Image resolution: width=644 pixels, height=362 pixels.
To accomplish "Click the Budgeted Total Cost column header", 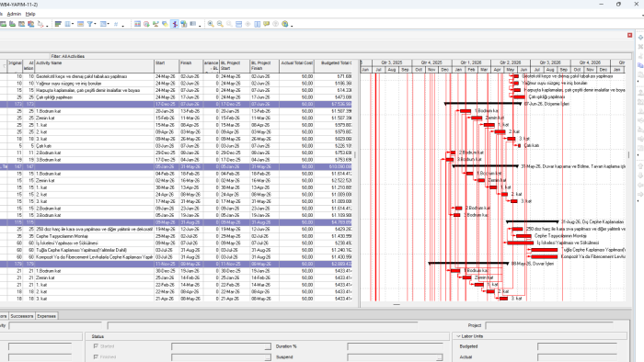I will pyautogui.click(x=333, y=66).
